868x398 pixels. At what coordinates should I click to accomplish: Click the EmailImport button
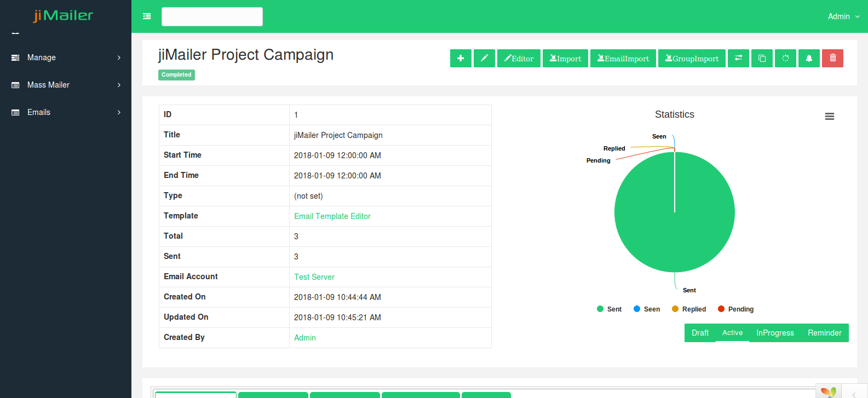(623, 58)
